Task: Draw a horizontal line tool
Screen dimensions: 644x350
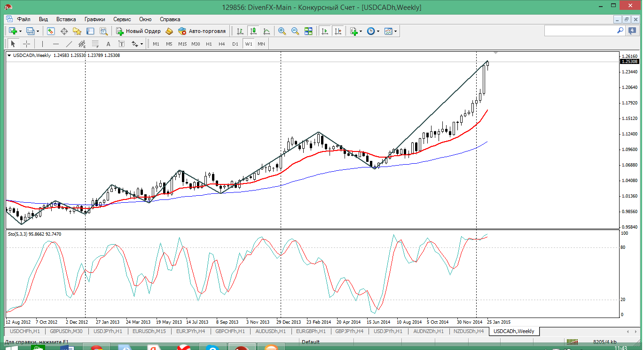Action: (56, 44)
